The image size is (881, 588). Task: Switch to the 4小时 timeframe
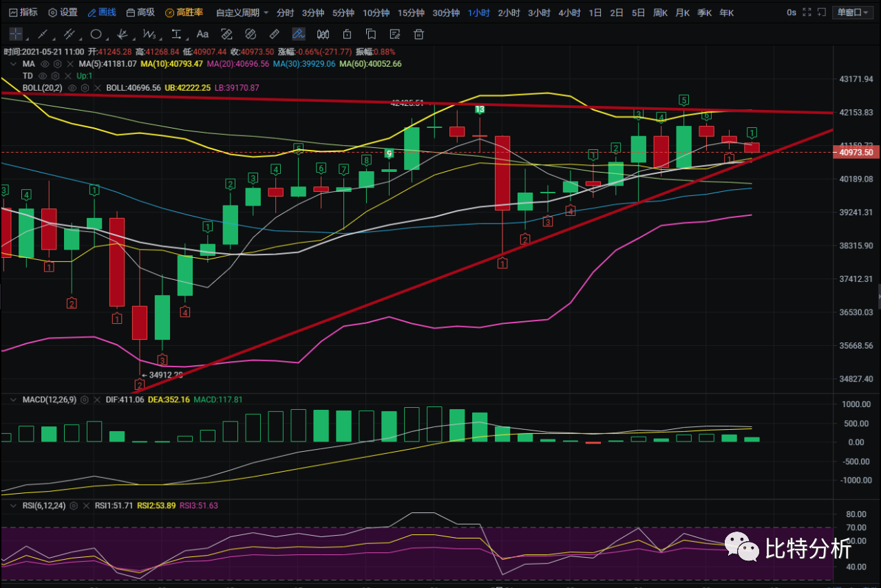tap(569, 12)
